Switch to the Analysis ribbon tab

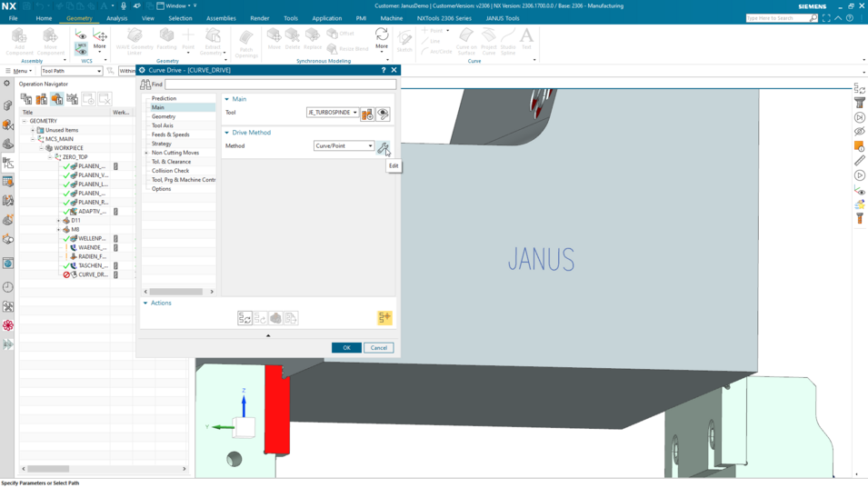click(117, 18)
